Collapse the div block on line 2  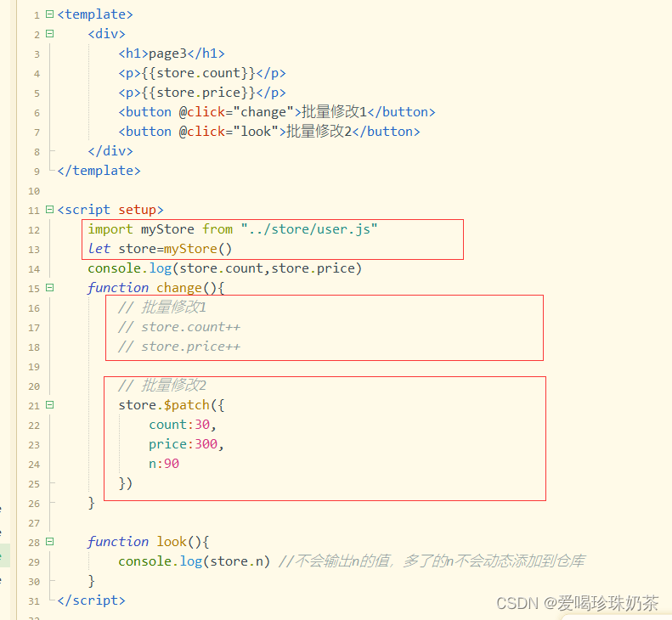pos(50,33)
